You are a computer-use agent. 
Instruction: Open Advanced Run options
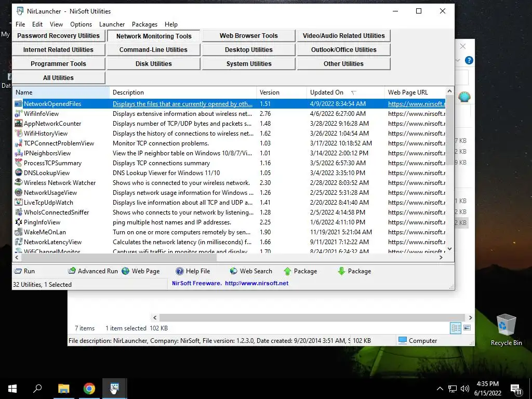92,271
